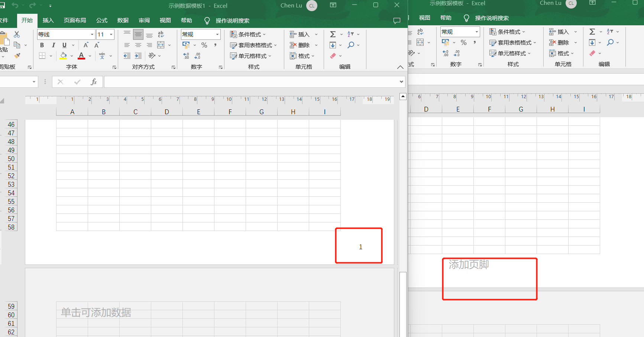Click the 添加页脚 footer area

click(489, 279)
